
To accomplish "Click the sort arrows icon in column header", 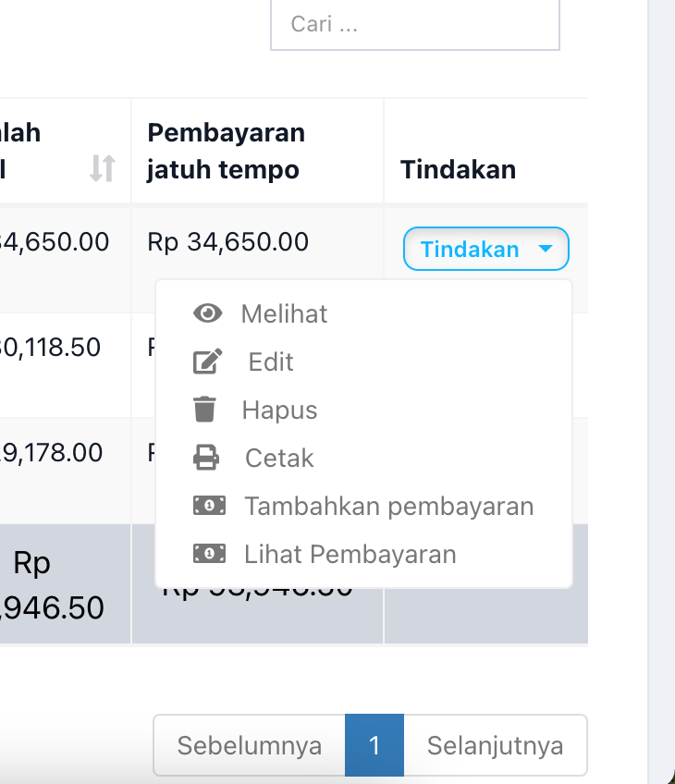I will 103,168.
